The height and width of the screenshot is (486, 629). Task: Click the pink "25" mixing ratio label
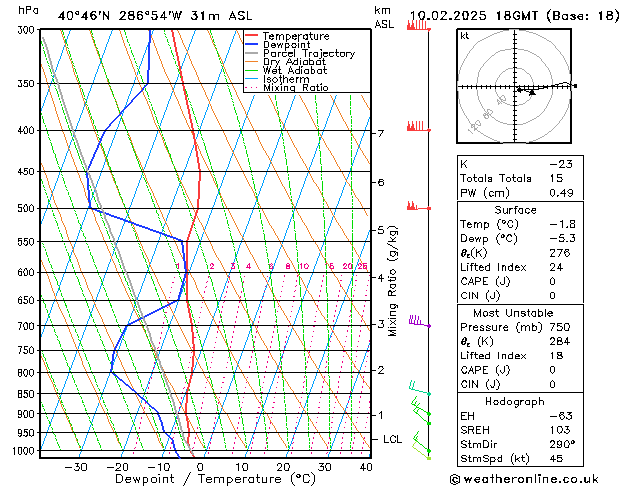362,266
